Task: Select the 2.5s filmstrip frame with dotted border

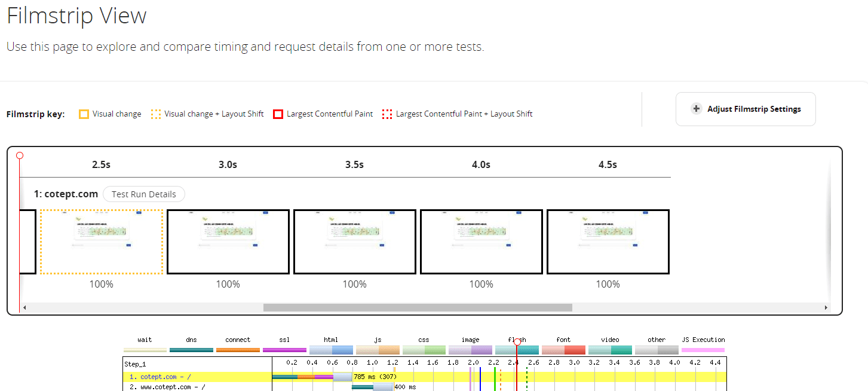Action: [x=102, y=242]
